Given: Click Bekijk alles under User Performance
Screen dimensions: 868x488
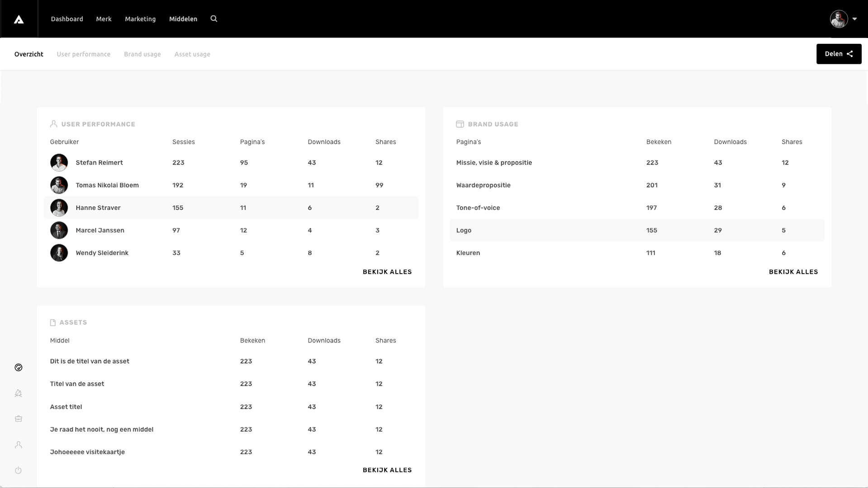Looking at the screenshot, I should tap(387, 272).
